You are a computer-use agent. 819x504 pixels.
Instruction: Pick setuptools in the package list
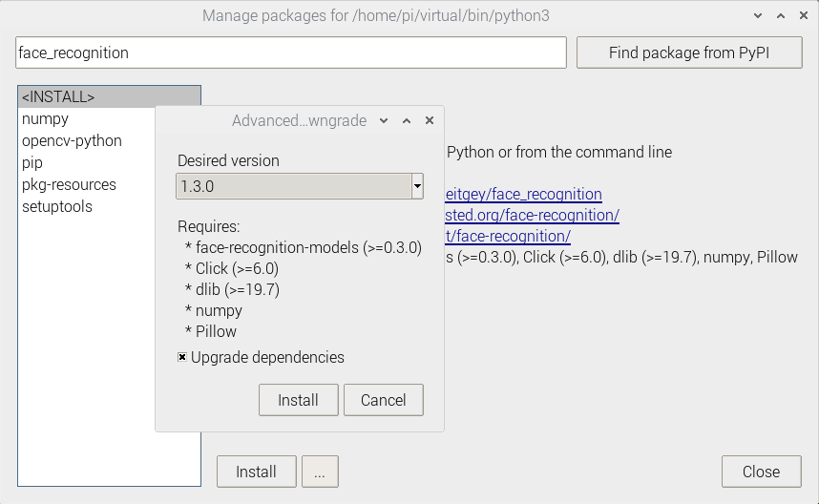(x=57, y=207)
